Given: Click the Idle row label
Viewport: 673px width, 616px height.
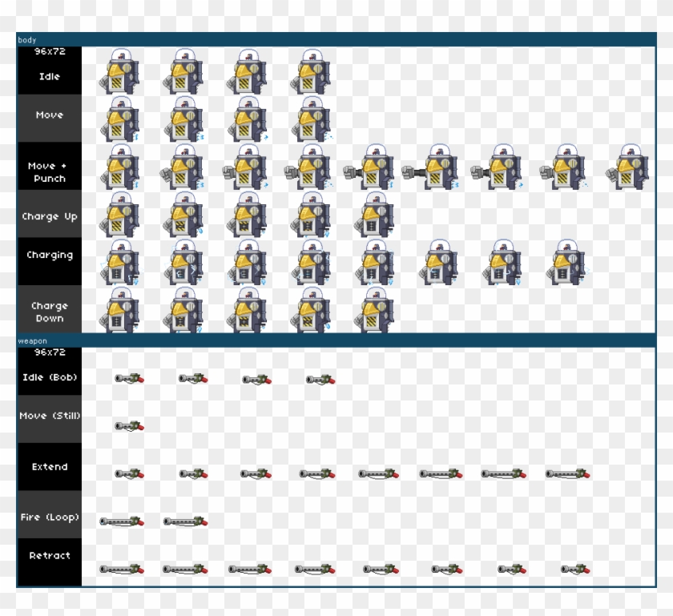Looking at the screenshot, I should [48, 76].
